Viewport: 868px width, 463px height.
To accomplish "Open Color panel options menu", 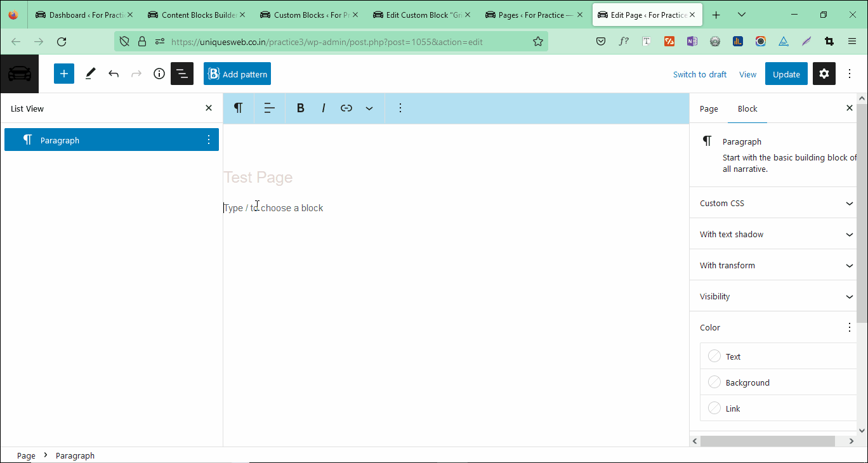I will pyautogui.click(x=850, y=327).
